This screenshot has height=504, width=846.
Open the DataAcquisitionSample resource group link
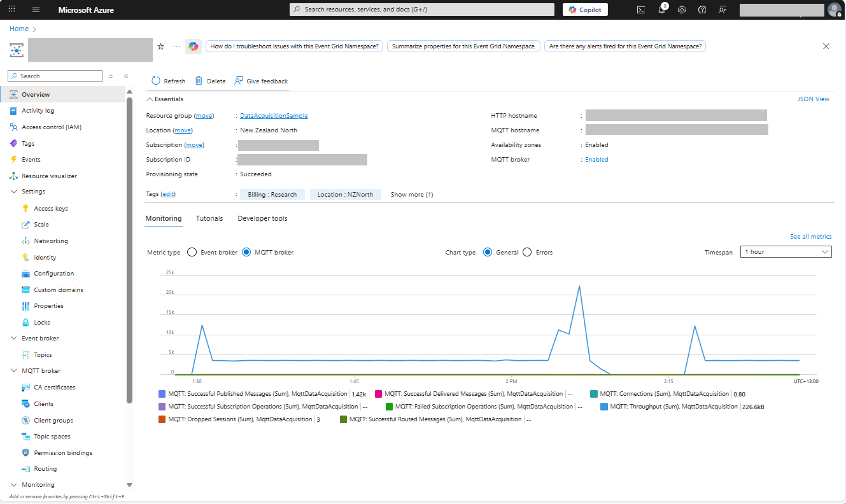pyautogui.click(x=274, y=116)
